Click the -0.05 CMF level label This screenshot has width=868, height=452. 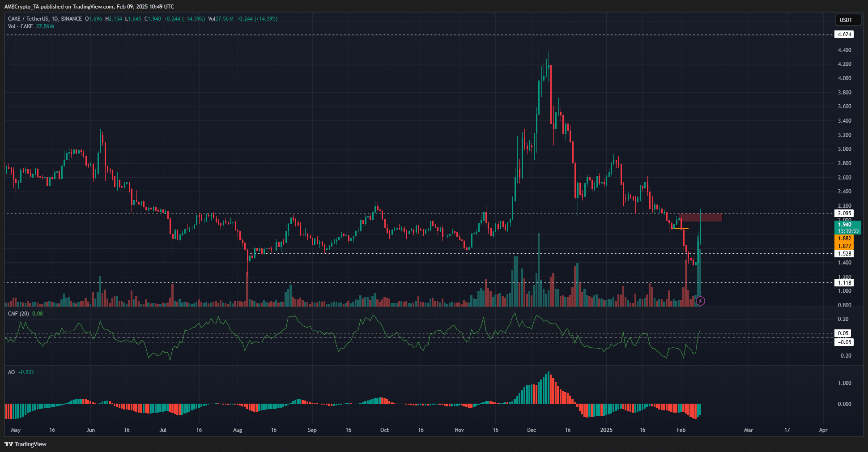(x=844, y=342)
